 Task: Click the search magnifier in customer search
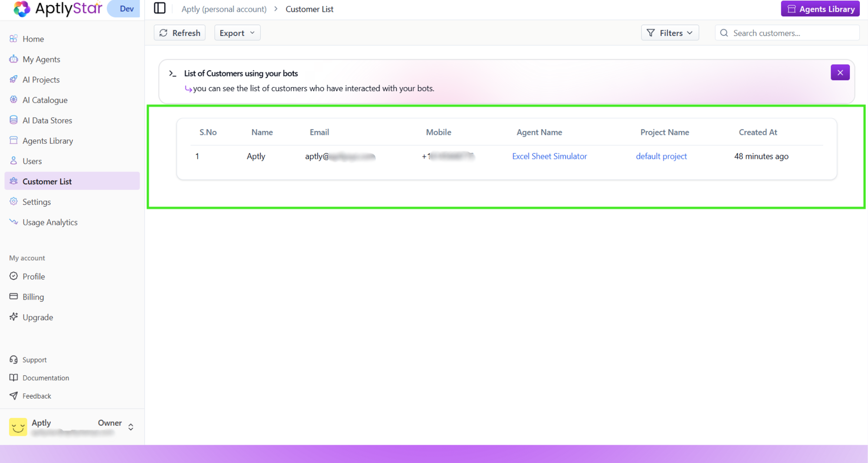724,33
